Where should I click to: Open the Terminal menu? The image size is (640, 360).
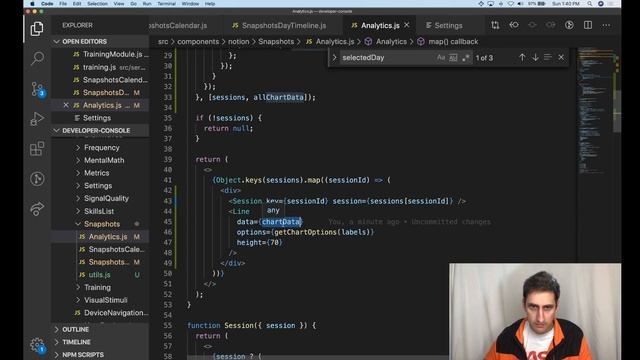166,4
